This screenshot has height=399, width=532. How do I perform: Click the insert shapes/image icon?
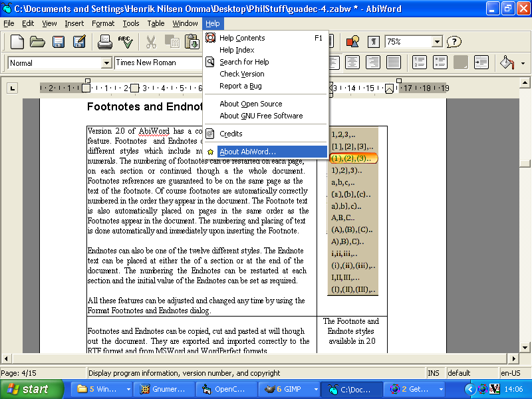pyautogui.click(x=352, y=42)
